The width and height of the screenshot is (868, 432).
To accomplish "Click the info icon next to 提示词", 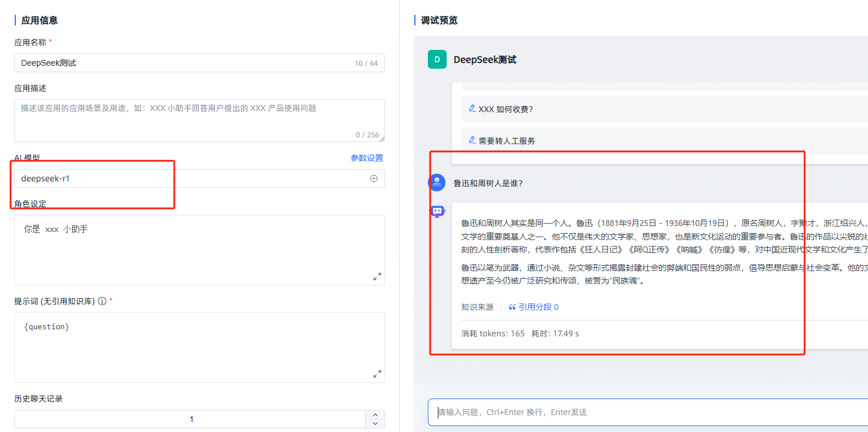I will (102, 301).
